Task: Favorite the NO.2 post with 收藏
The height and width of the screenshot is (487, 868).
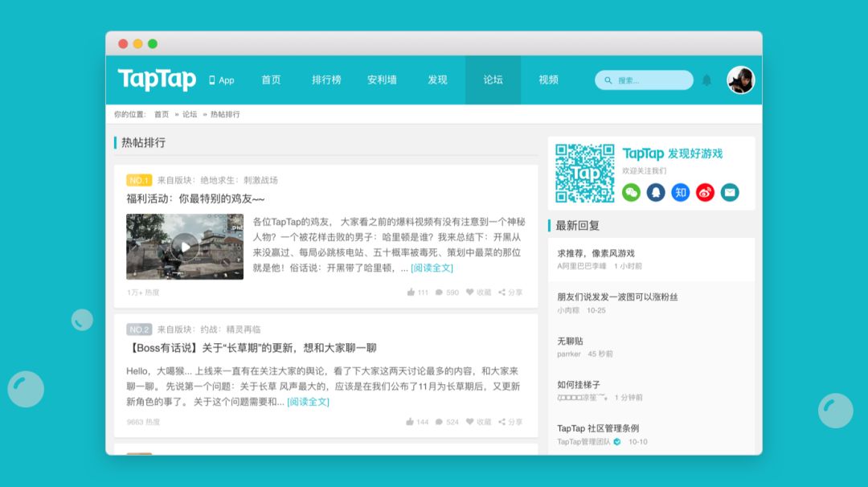Action: [x=478, y=422]
